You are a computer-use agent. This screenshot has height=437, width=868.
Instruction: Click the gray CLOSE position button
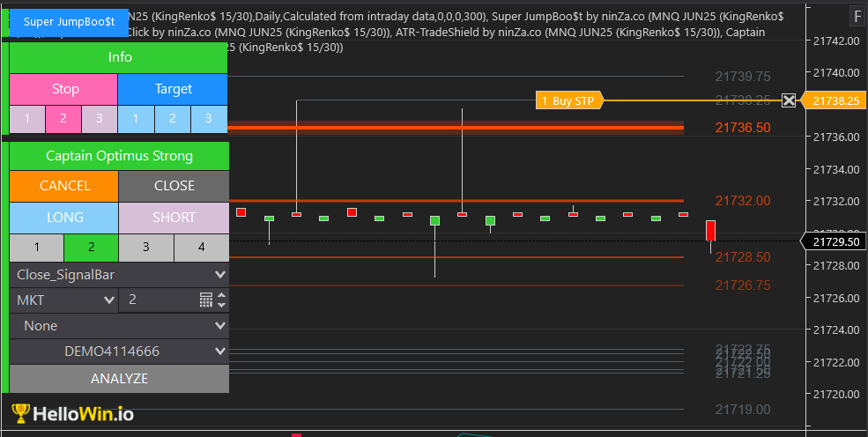(x=174, y=186)
